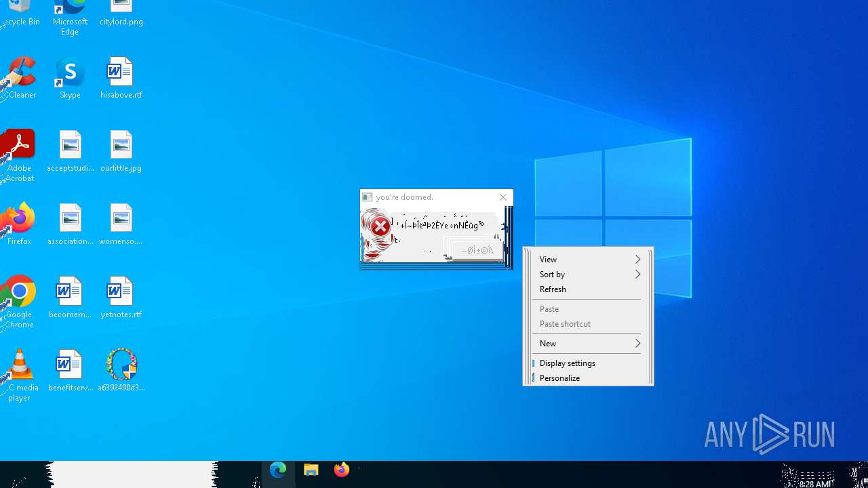Open the Recycle Bin desktop icon
The height and width of the screenshot is (488, 868).
(x=19, y=14)
